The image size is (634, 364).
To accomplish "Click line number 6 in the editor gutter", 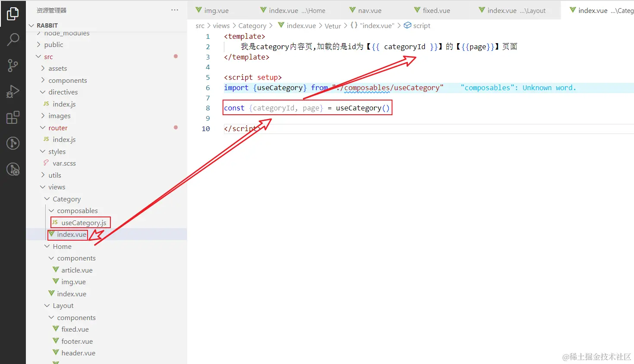I will pos(208,88).
